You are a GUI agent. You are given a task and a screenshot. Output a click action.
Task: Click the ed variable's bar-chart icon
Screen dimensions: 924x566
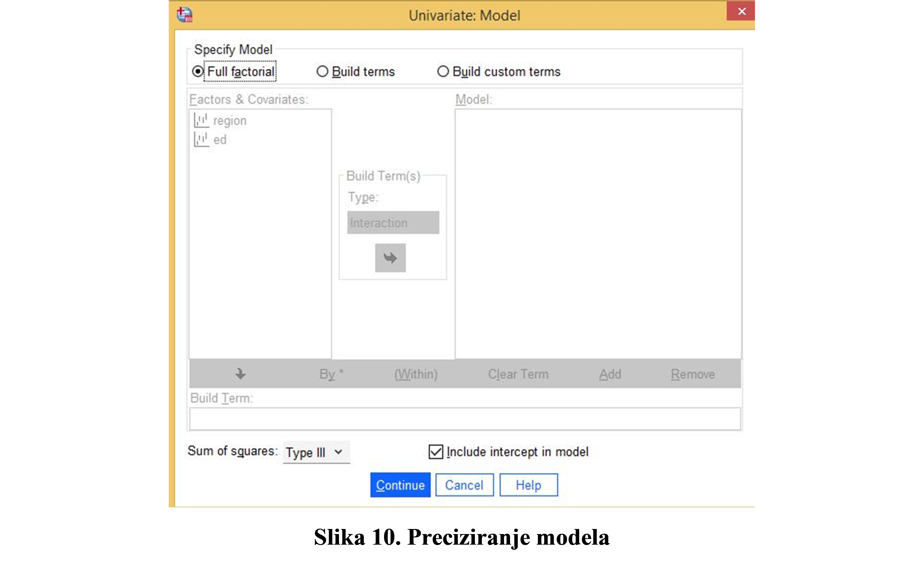pyautogui.click(x=201, y=140)
